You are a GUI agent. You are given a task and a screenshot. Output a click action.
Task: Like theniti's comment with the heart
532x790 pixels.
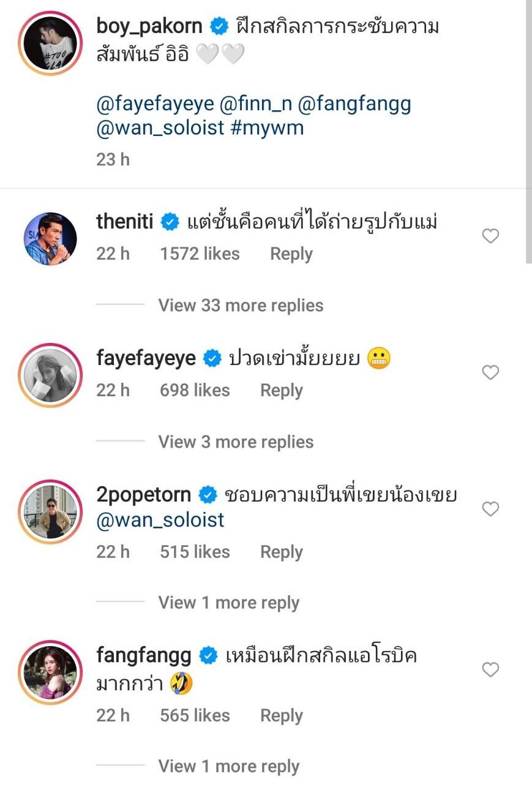(490, 236)
